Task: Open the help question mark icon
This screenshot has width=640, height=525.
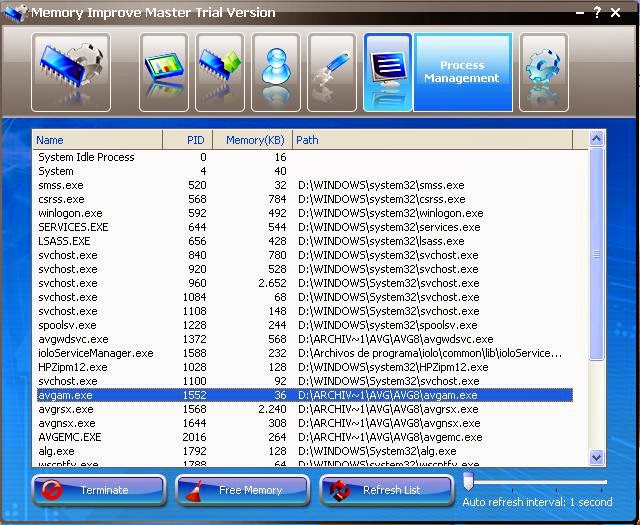Action: pos(597,12)
